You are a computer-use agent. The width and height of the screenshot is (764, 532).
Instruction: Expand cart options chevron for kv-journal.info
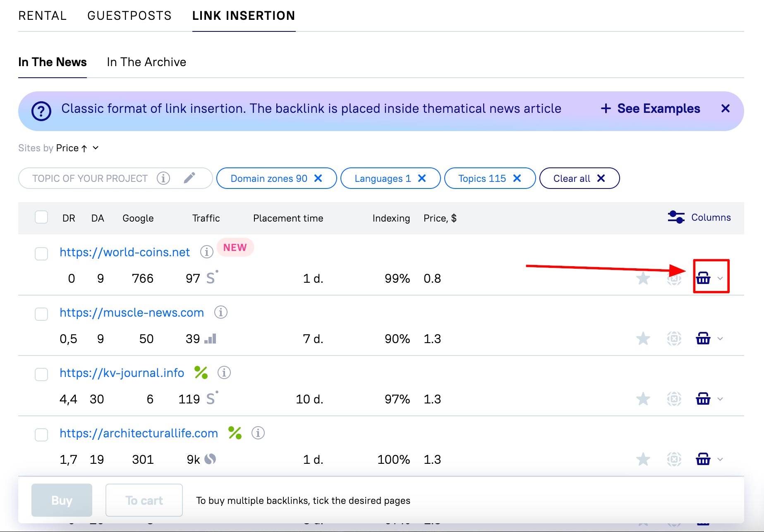click(720, 399)
